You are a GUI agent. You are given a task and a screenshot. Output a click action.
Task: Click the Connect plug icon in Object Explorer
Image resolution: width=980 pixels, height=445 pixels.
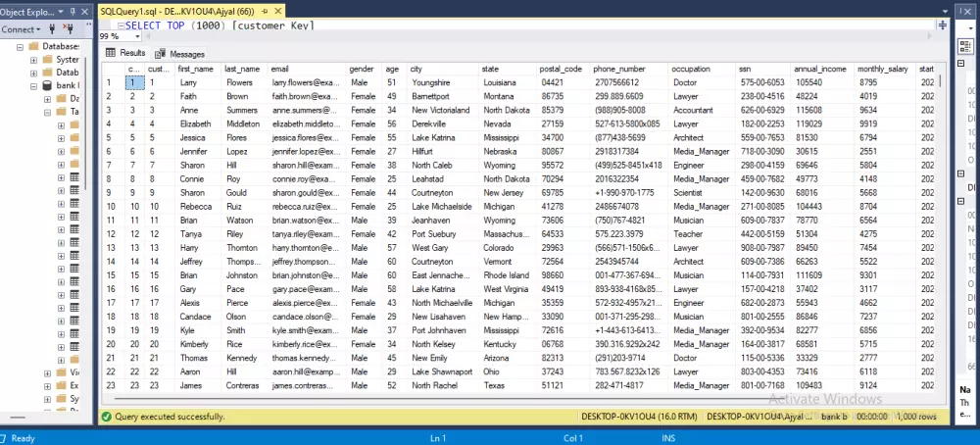52,29
